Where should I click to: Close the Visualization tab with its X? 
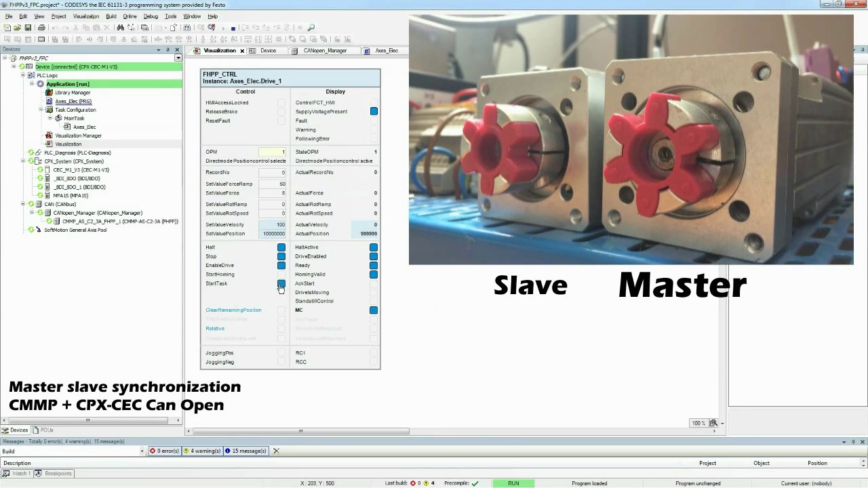tap(242, 51)
